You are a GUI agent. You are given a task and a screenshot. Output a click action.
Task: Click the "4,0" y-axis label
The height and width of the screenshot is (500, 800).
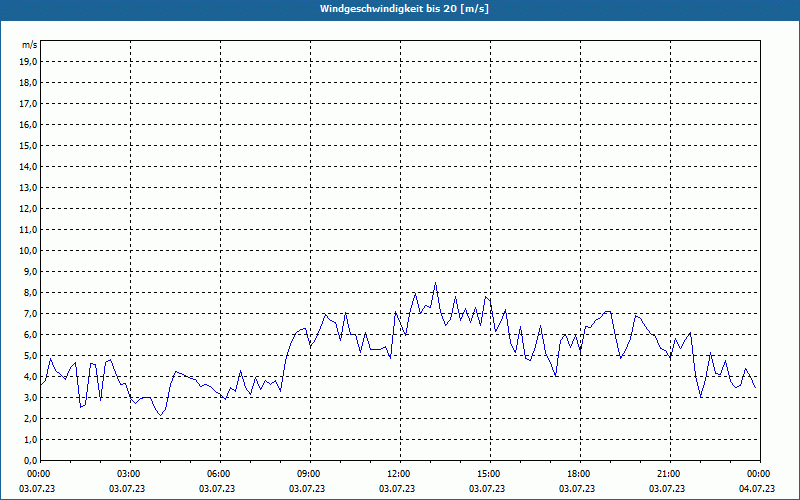tap(31, 377)
